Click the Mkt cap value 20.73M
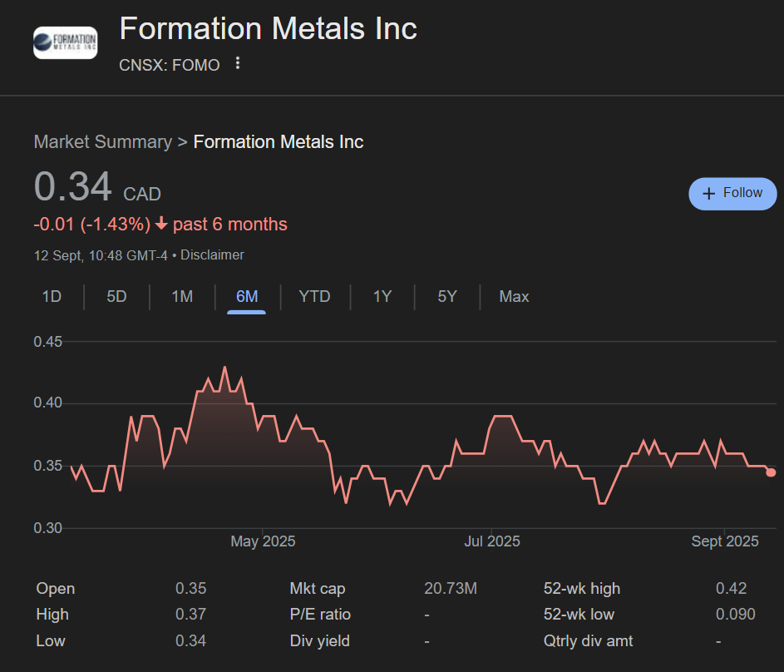Image resolution: width=784 pixels, height=672 pixels. tap(451, 589)
